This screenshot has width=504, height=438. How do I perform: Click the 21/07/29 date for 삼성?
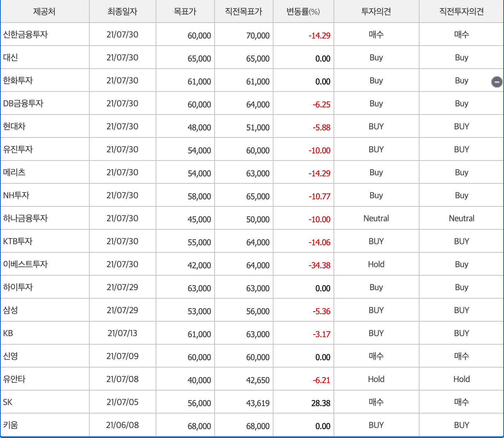coord(122,310)
